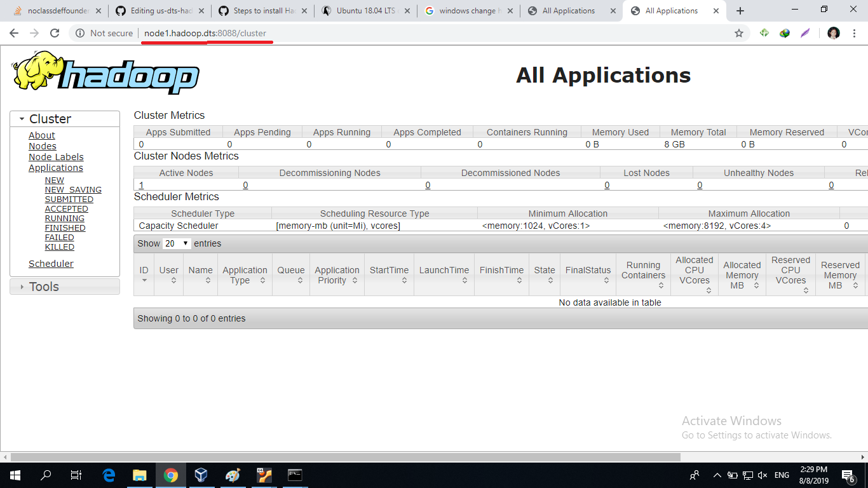
Task: Switch to Ubuntu 18.04 LTS tab
Action: [x=365, y=11]
